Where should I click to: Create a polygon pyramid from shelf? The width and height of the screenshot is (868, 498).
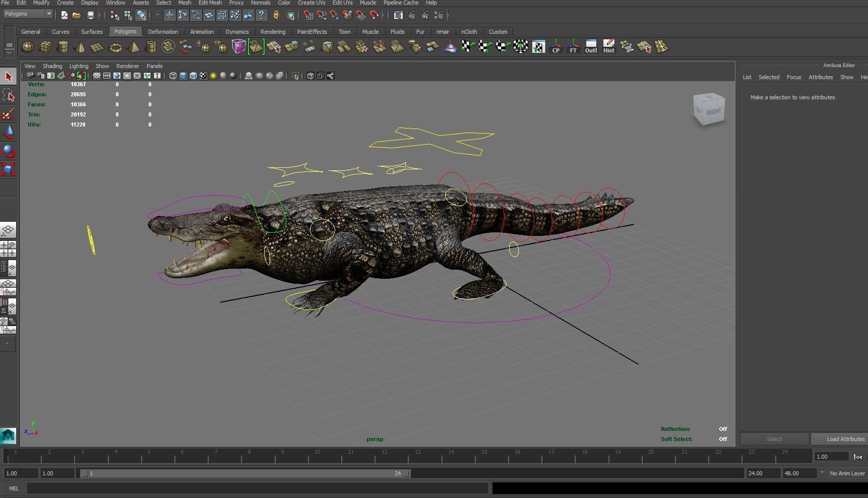click(x=133, y=47)
